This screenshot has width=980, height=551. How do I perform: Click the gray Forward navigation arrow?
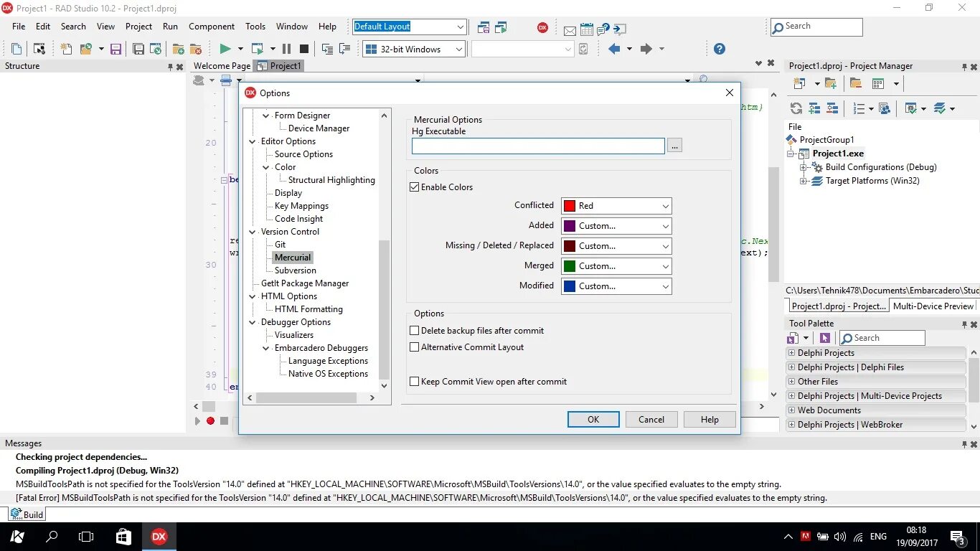pyautogui.click(x=646, y=49)
